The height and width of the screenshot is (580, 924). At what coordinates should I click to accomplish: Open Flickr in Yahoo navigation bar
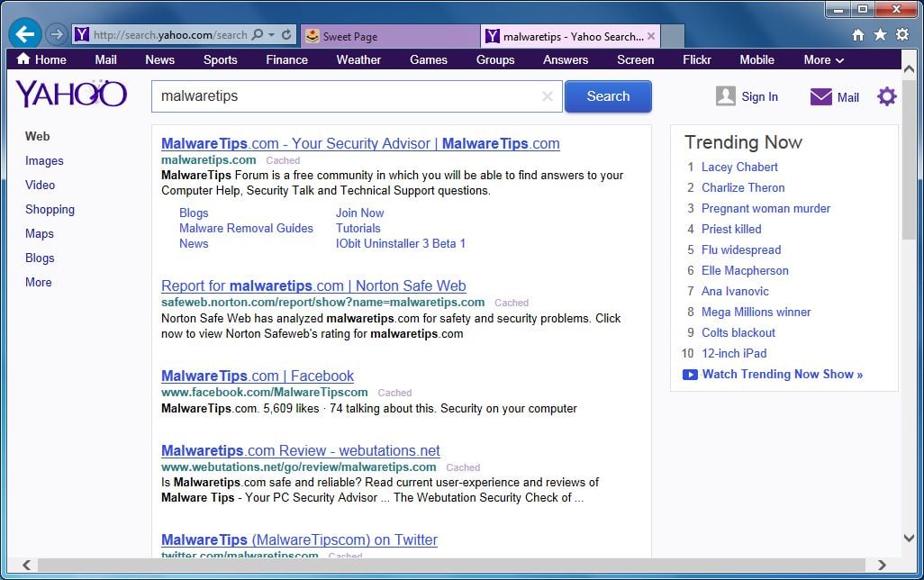[x=696, y=59]
